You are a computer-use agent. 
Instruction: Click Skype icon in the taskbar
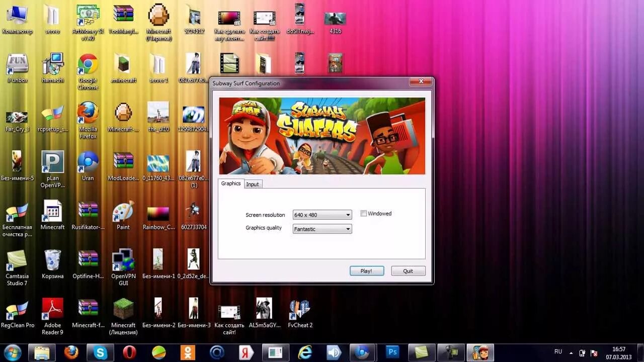(x=101, y=352)
